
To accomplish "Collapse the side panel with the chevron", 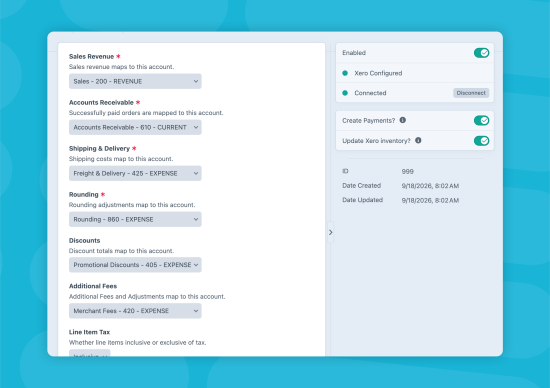I will point(330,232).
